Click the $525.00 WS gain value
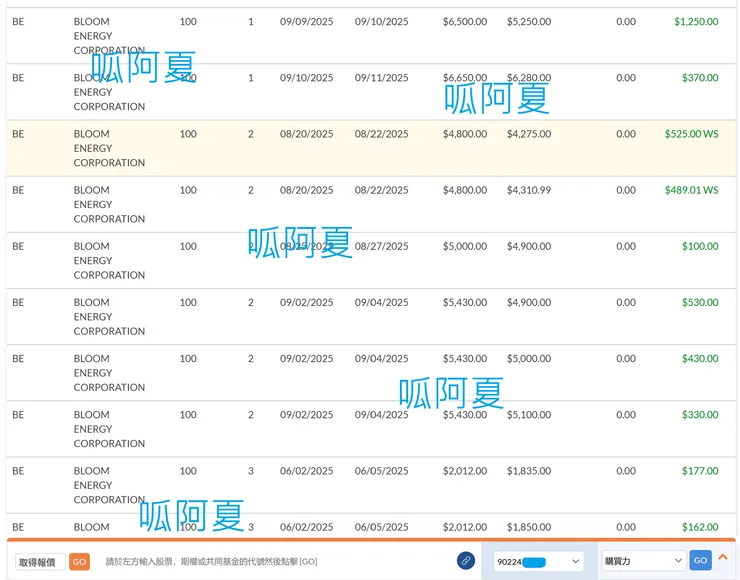Viewport: 740px width, 580px height. tap(691, 134)
